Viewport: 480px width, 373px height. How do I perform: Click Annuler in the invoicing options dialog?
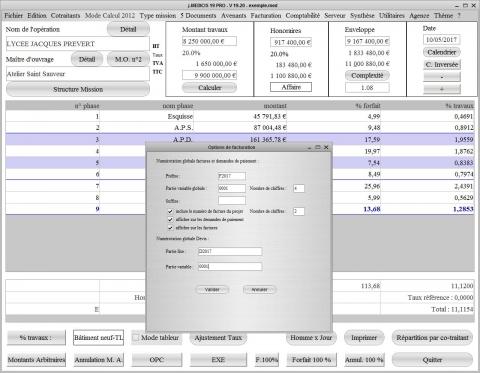pyautogui.click(x=259, y=290)
